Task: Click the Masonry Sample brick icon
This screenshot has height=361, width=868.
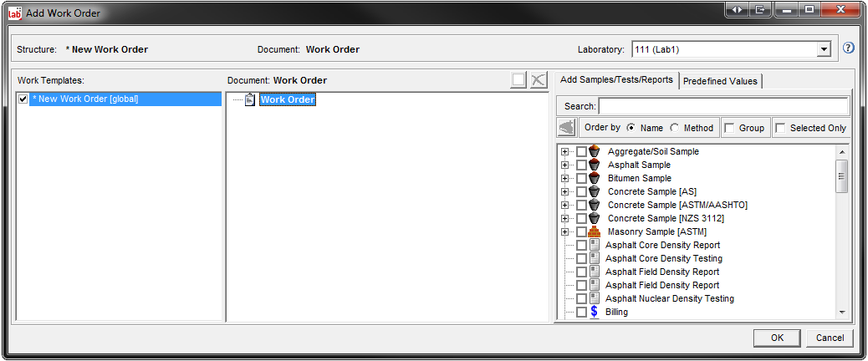Action: point(595,231)
